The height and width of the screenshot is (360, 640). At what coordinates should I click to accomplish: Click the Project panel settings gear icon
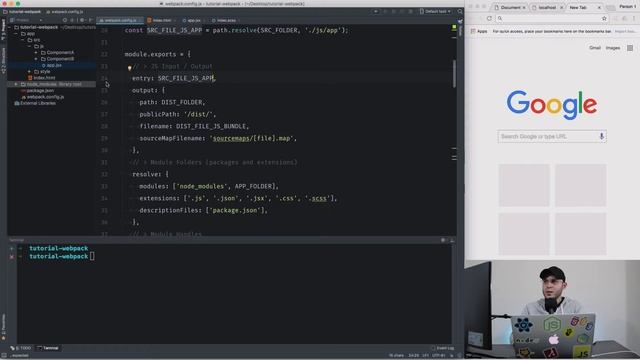tap(82, 20)
